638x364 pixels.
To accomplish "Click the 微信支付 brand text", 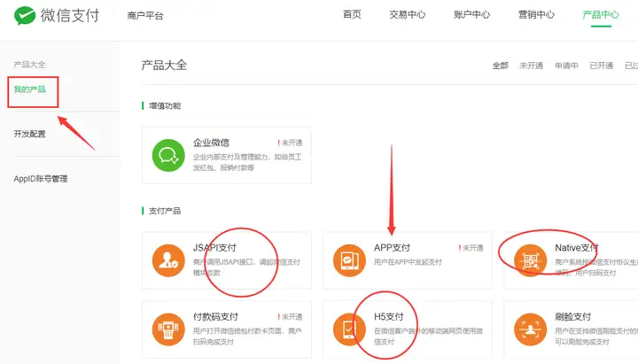I will click(70, 15).
